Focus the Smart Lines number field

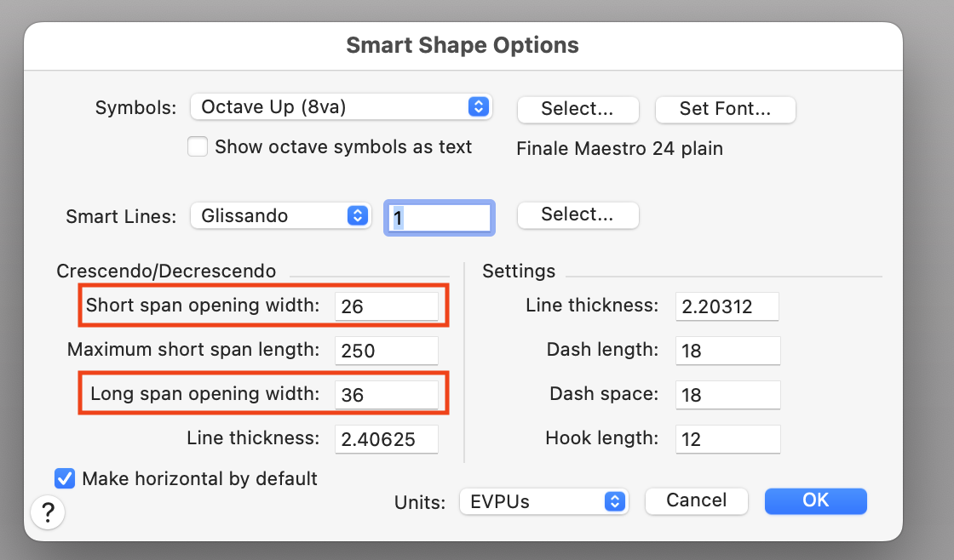(440, 217)
